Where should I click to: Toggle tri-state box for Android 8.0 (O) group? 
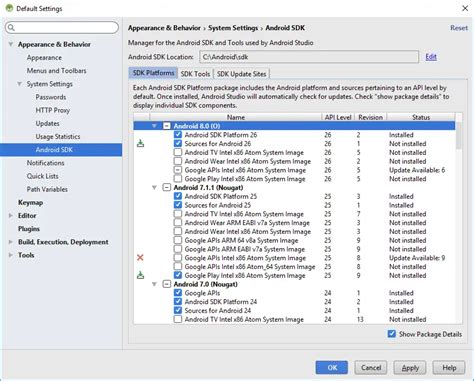pyautogui.click(x=167, y=126)
